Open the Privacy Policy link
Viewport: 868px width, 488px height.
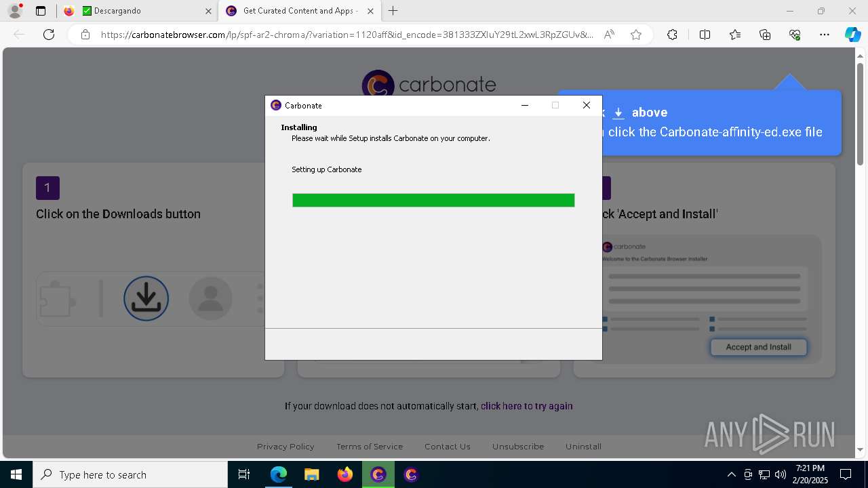[285, 447]
